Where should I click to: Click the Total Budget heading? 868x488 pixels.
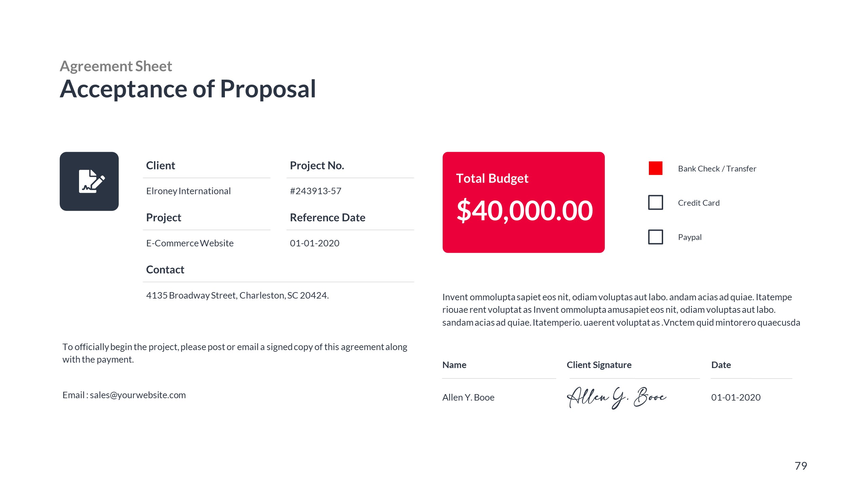point(492,178)
